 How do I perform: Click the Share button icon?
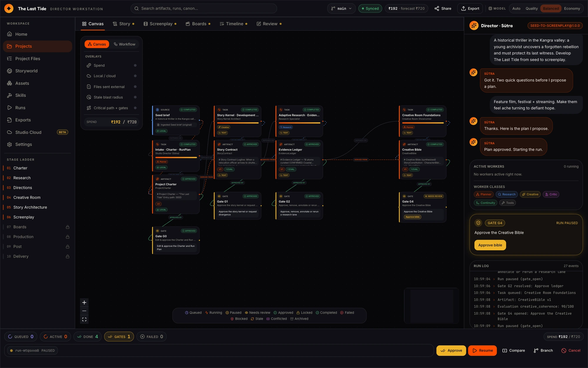437,9
